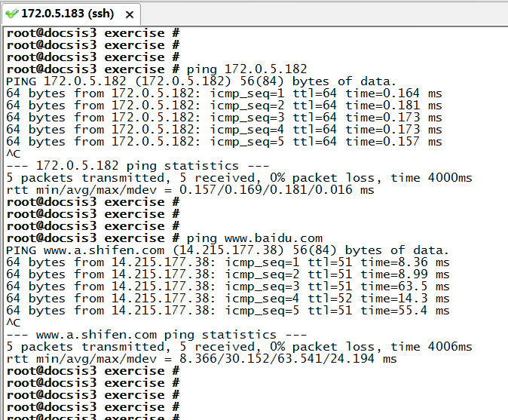Click the reply line with time=0.181 ms
The width and height of the screenshot is (508, 420).
[x=224, y=106]
